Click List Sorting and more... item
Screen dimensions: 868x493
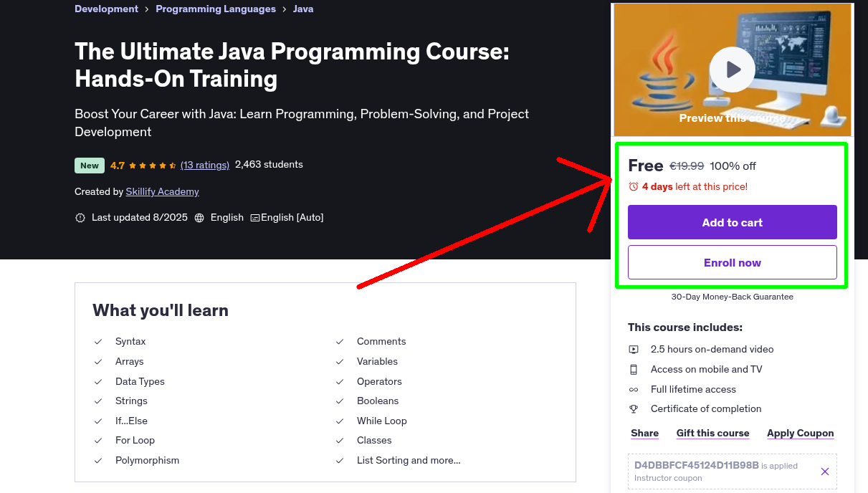pos(409,461)
